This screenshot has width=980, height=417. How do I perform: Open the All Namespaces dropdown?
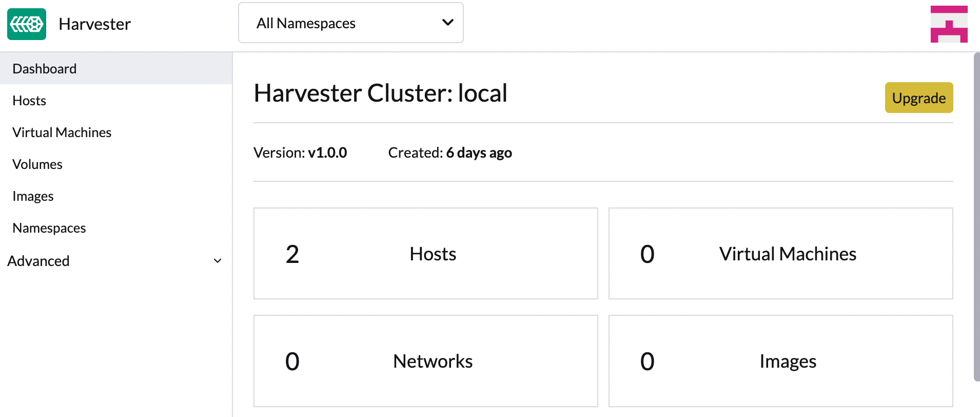pyautogui.click(x=350, y=23)
